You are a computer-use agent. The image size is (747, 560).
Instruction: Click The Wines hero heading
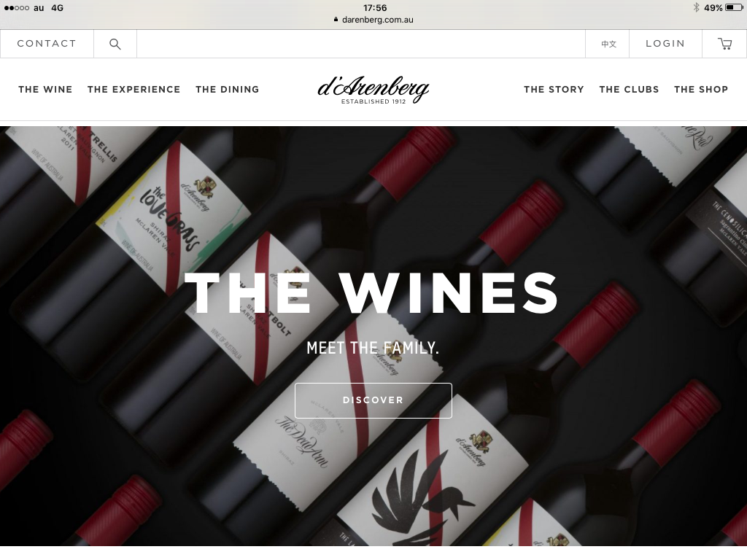coord(371,293)
